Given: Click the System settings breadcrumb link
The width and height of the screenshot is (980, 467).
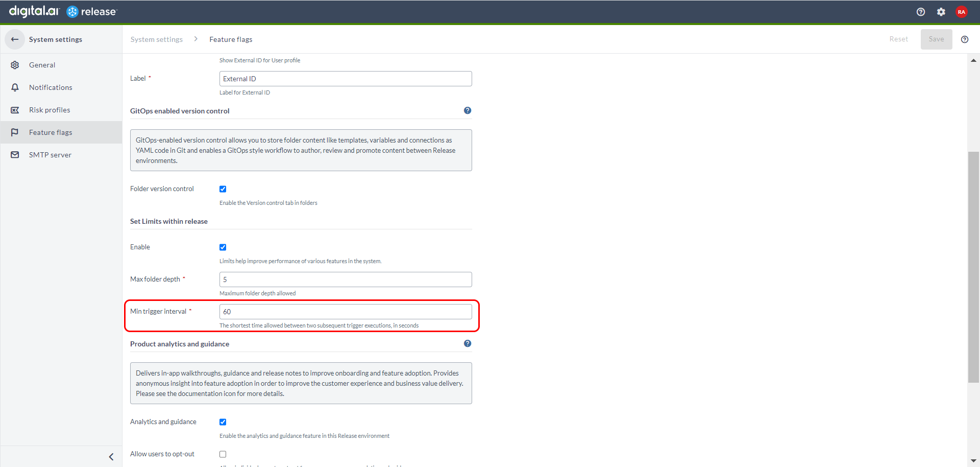Looking at the screenshot, I should [x=157, y=39].
